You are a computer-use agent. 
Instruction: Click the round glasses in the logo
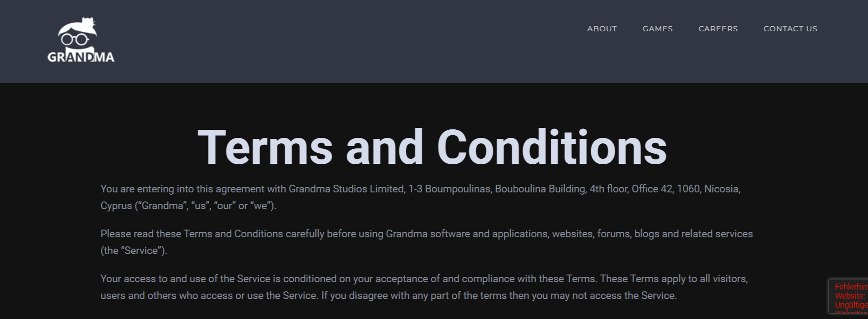pyautogui.click(x=75, y=39)
